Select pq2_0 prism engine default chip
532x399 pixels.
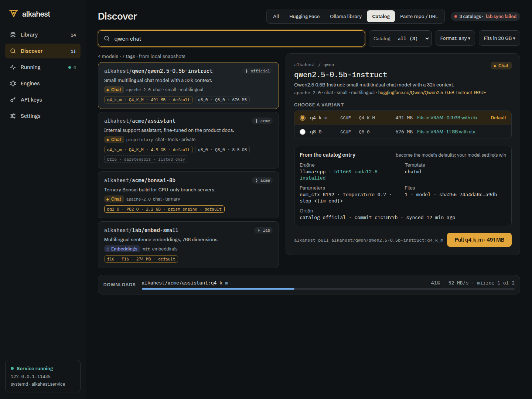[164, 209]
